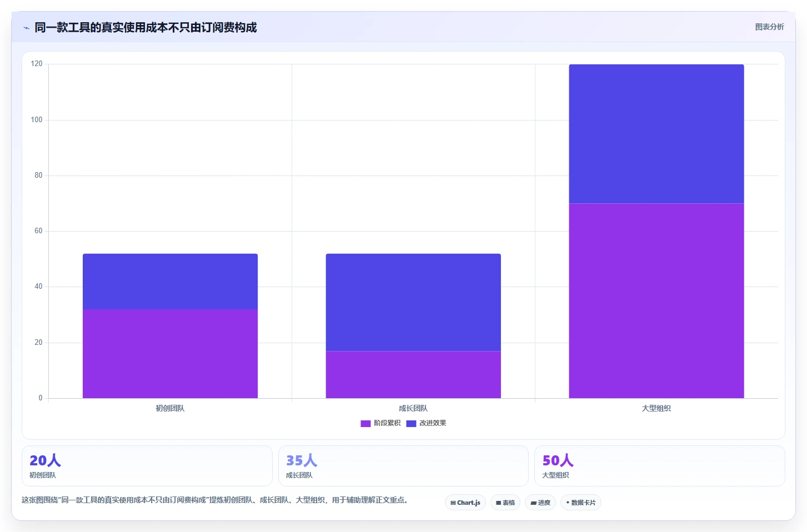Click the y-axis value 60

(x=38, y=230)
